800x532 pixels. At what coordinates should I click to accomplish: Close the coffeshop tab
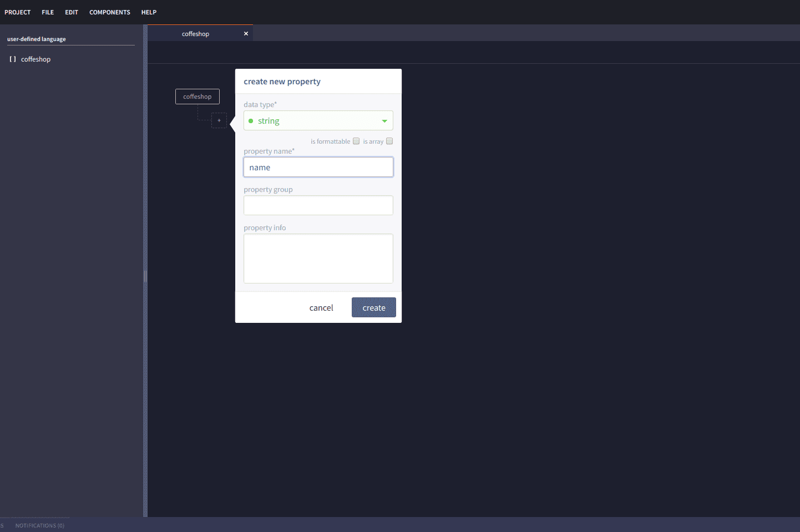pyautogui.click(x=246, y=34)
